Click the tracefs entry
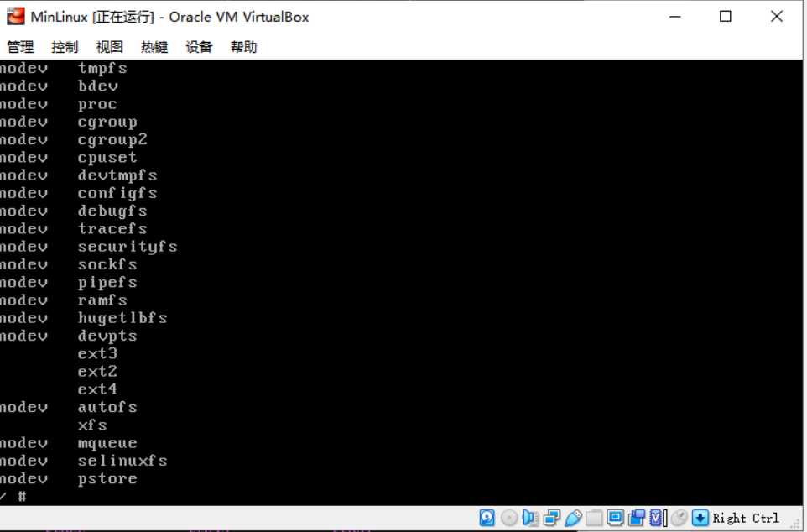807x532 pixels. click(x=112, y=229)
